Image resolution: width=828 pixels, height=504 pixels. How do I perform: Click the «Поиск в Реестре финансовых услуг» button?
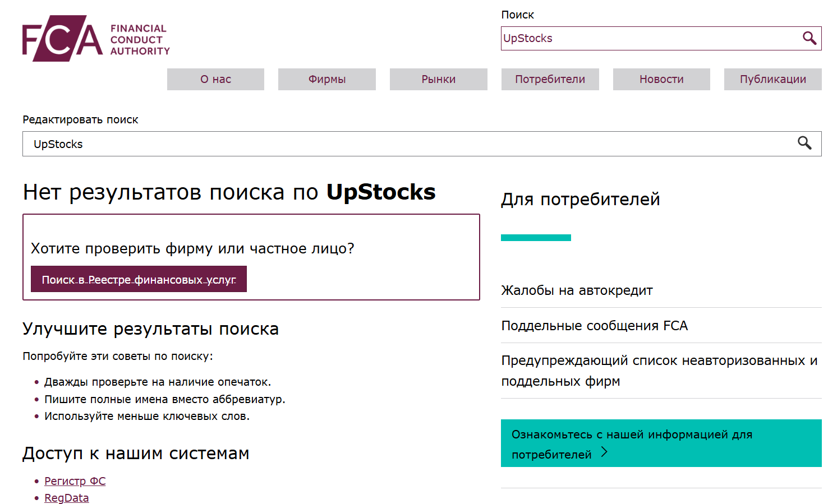click(139, 279)
